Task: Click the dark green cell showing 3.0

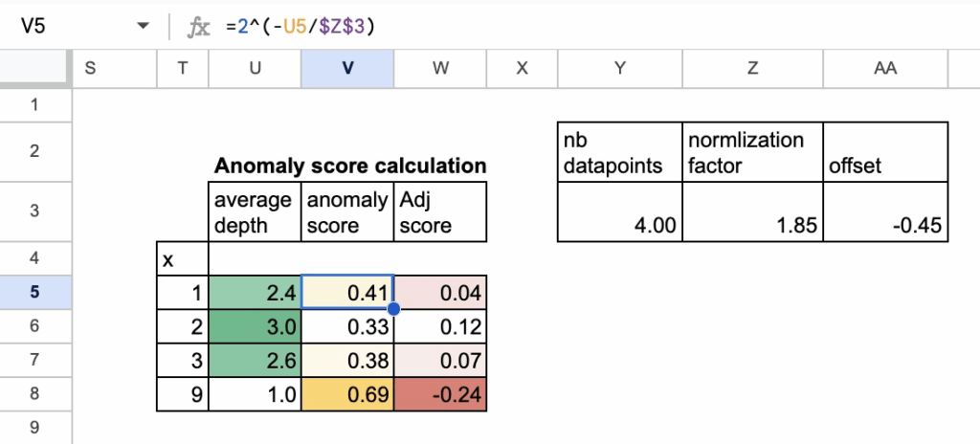Action: point(255,326)
